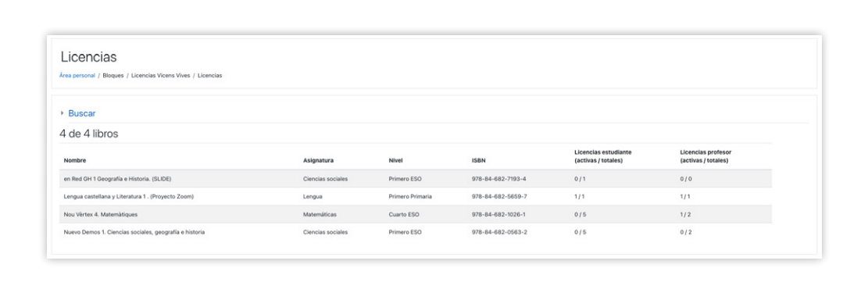This screenshot has width=868, height=300.
Task: Click the Nombre column header
Action: pyautogui.click(x=74, y=160)
